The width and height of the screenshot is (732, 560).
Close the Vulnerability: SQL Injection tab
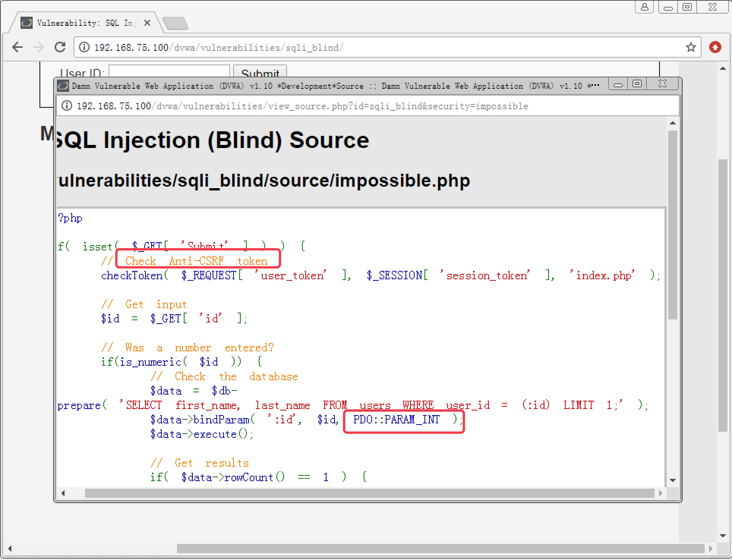point(147,23)
